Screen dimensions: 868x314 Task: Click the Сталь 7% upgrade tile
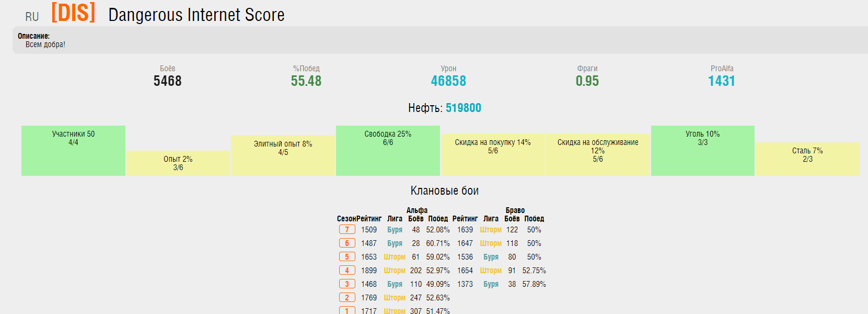[x=807, y=159]
